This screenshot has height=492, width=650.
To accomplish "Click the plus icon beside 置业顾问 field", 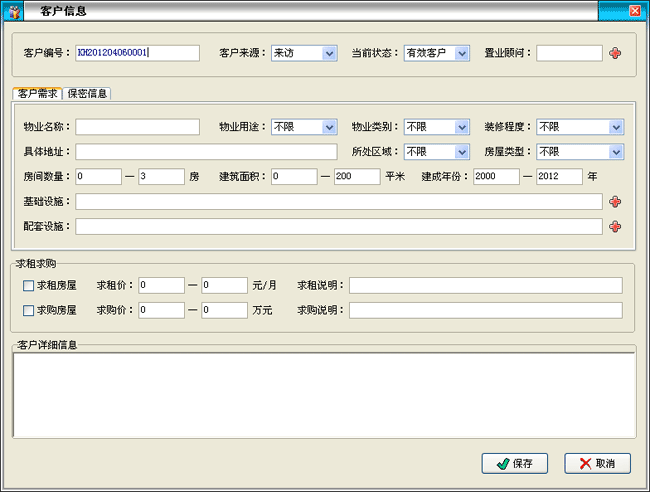I will tap(615, 53).
